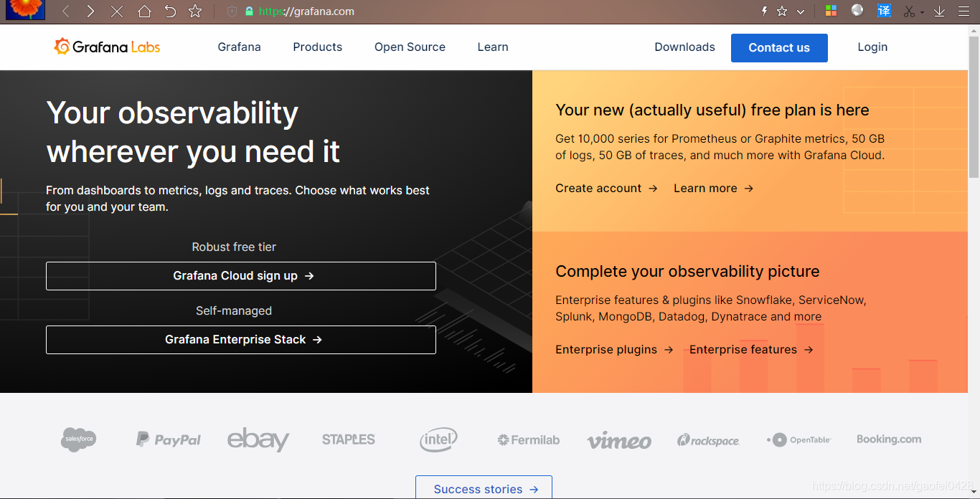The height and width of the screenshot is (499, 980).
Task: Click the Intel customer logo
Action: tap(438, 439)
